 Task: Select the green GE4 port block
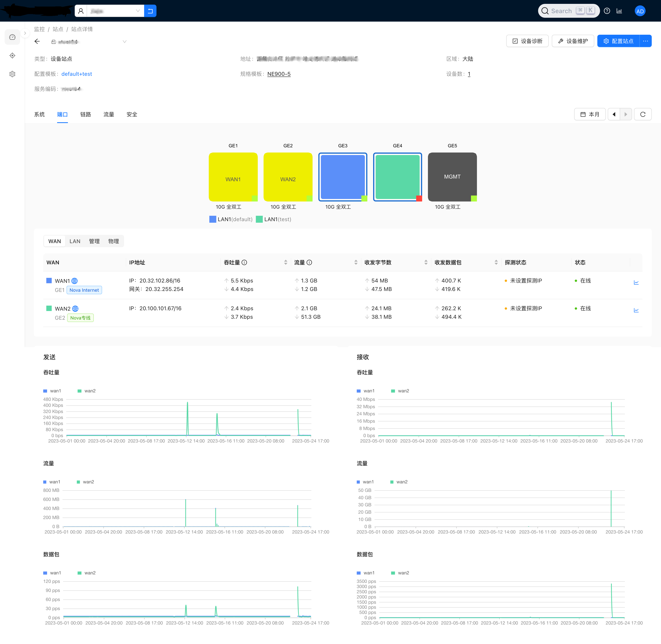(398, 177)
